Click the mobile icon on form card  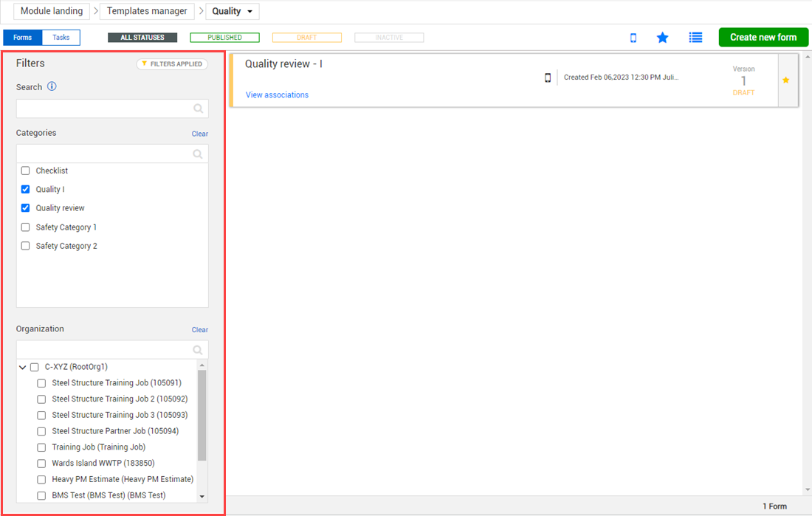pyautogui.click(x=548, y=78)
